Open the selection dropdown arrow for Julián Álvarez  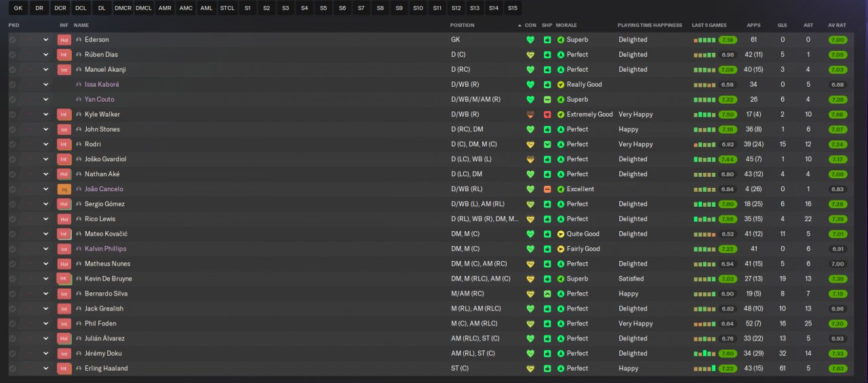pyautogui.click(x=46, y=338)
